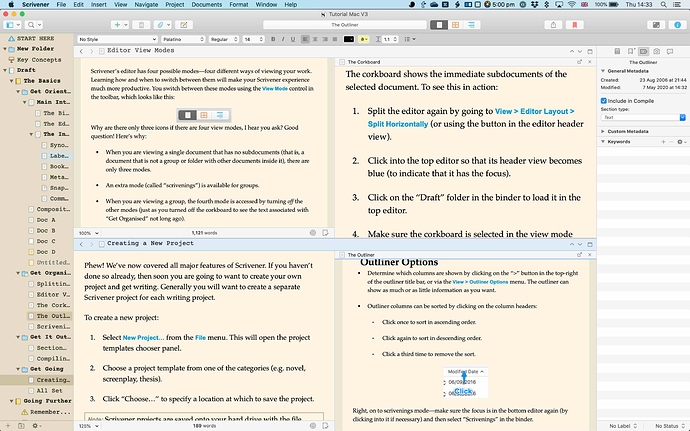Collapse The Basics folder in the binder
Viewport: 690px width, 431px height.
pyautogui.click(x=11, y=81)
